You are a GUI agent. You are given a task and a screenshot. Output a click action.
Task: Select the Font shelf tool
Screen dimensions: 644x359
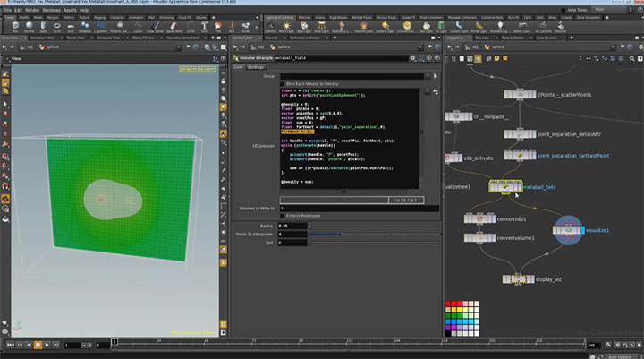tap(204, 27)
